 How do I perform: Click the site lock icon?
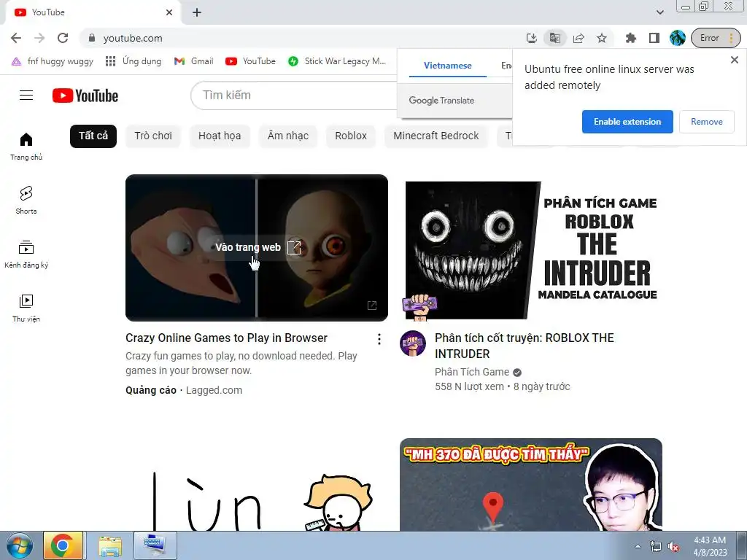[x=92, y=38]
